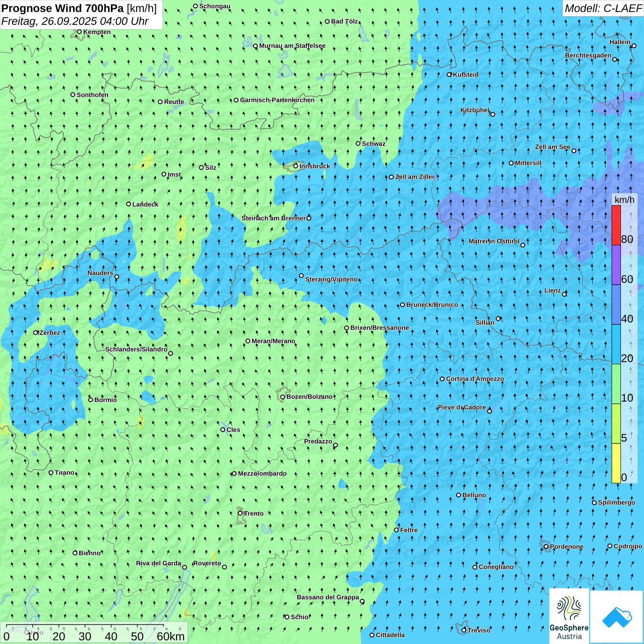The image size is (644, 644).
Task: Click the red 80 km/h legend color
Action: tap(616, 225)
